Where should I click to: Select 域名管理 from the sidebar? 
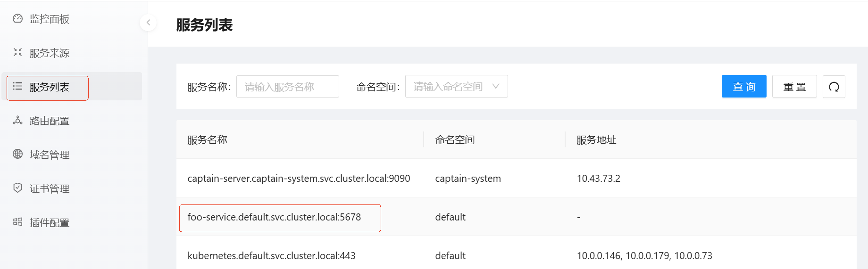(x=50, y=155)
